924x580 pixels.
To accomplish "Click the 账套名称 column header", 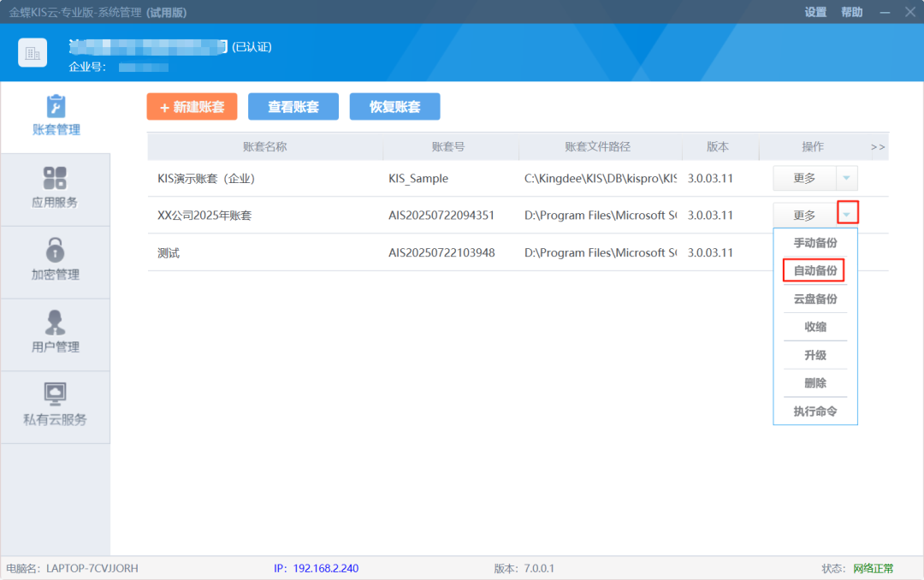I will pos(265,147).
